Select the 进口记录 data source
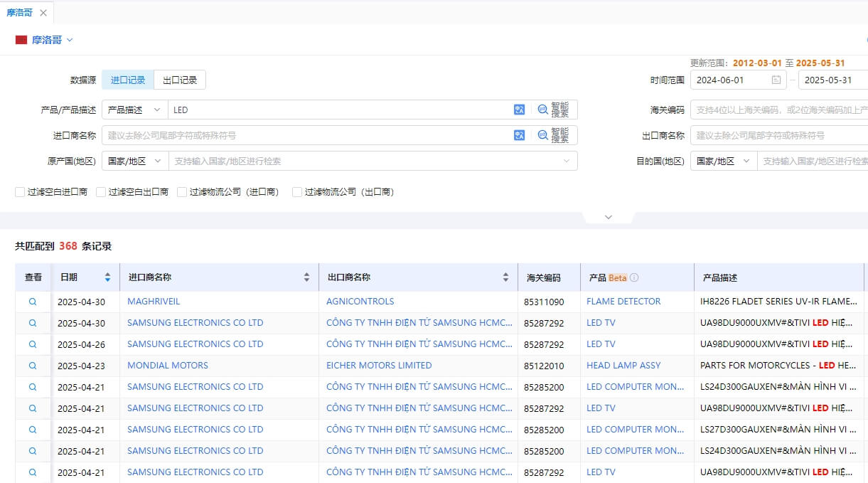 128,80
